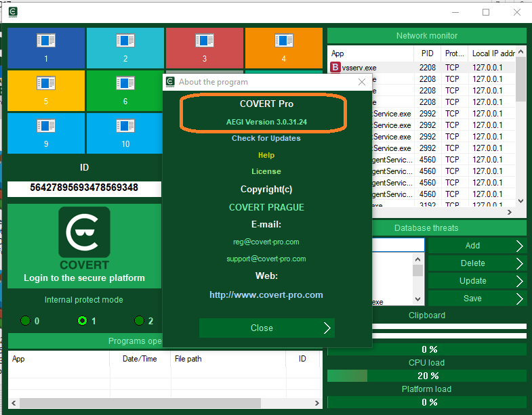532x415 pixels.
Task: Click the icon in About dialog title
Action: click(x=170, y=82)
